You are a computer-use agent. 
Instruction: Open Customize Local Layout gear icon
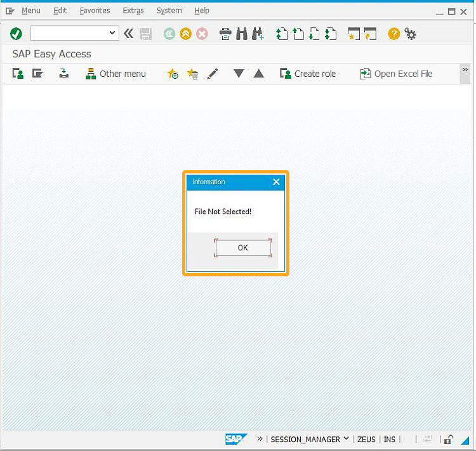pos(410,34)
